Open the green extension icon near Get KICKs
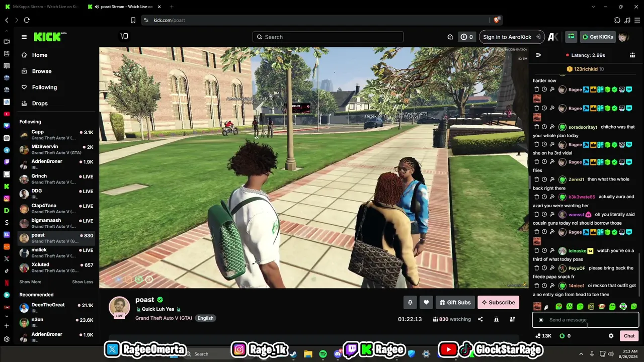This screenshot has height=362, width=644. [571, 37]
